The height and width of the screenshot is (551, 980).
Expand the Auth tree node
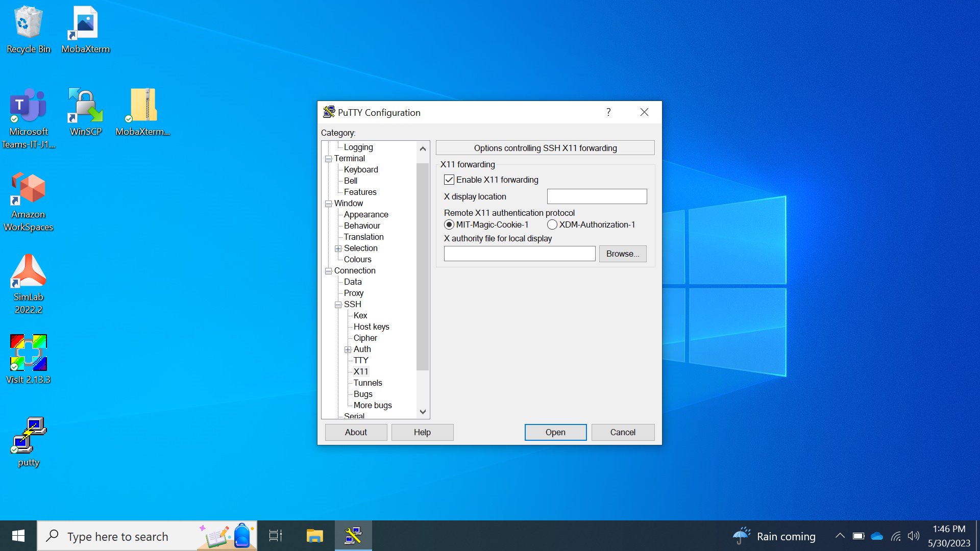(x=348, y=349)
